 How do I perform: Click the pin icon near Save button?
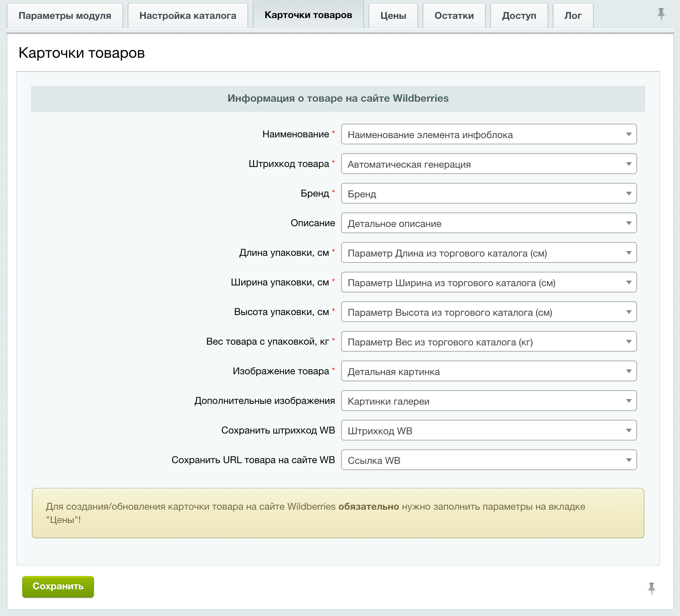point(652,588)
